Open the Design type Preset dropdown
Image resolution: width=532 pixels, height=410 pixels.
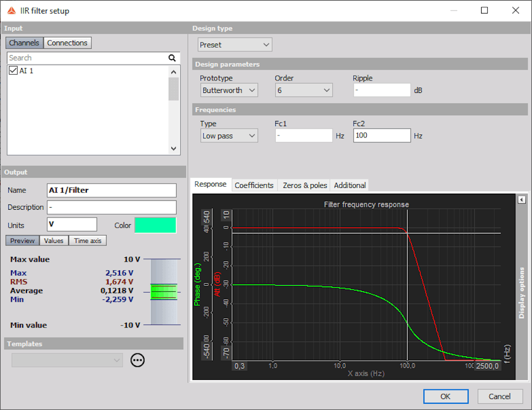click(235, 45)
